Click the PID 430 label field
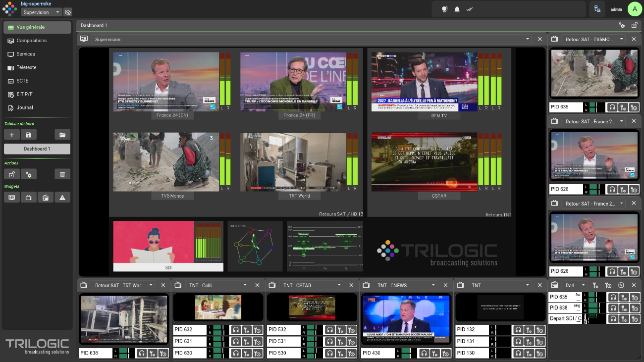 click(378, 353)
